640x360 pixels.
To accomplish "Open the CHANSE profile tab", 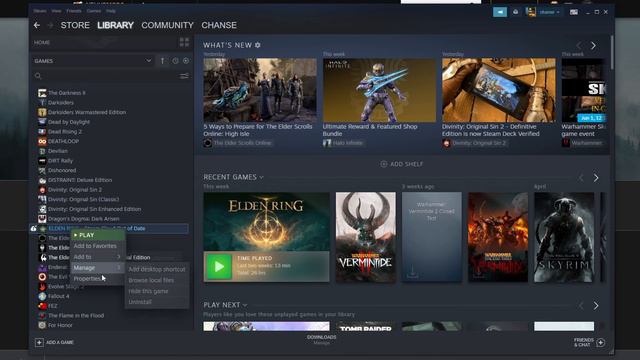I will [x=219, y=25].
